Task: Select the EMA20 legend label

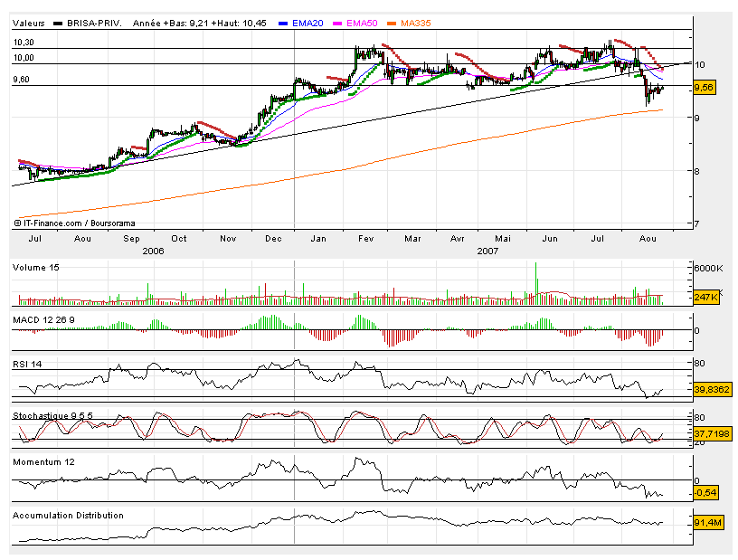Action: tap(307, 24)
